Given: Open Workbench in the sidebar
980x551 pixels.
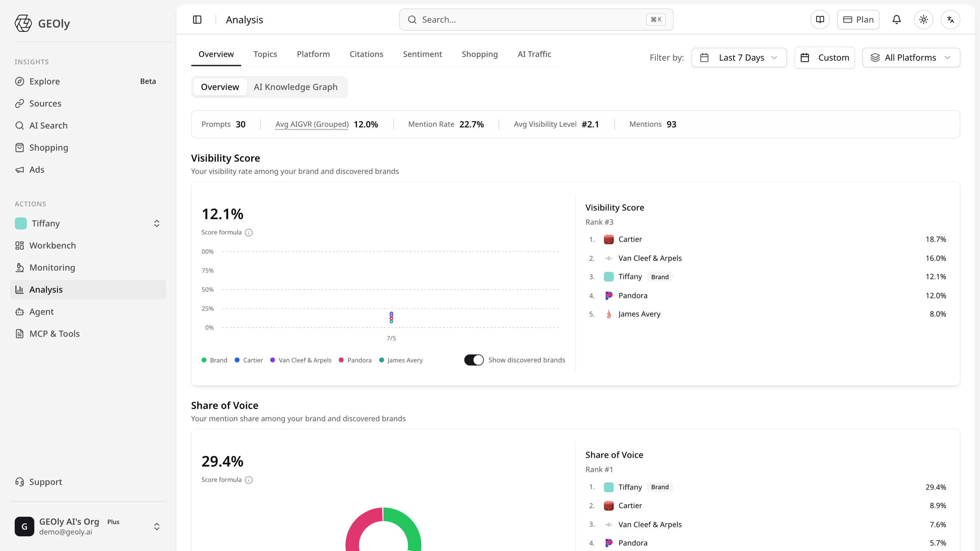Looking at the screenshot, I should [88, 246].
